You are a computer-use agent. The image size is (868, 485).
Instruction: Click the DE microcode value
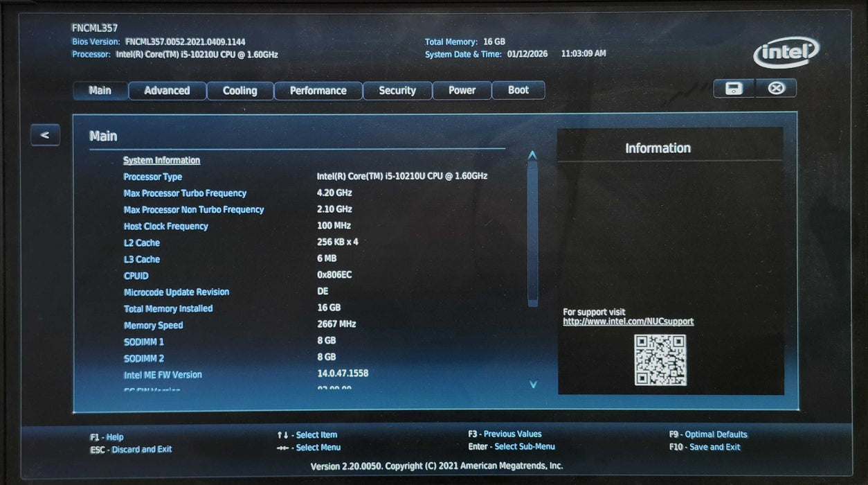coord(323,291)
